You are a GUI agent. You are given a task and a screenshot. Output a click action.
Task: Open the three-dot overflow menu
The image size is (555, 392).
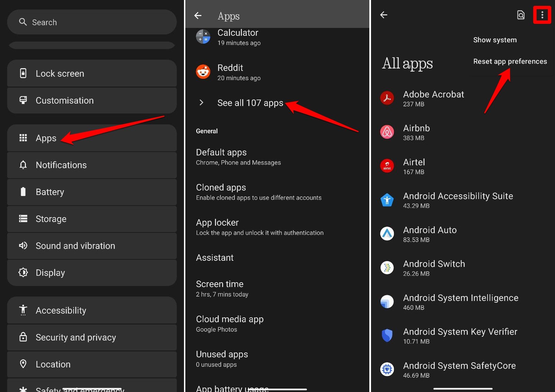(542, 15)
